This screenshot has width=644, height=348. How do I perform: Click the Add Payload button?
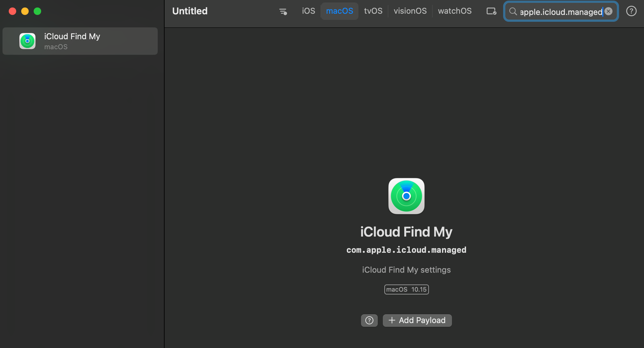[x=417, y=320]
